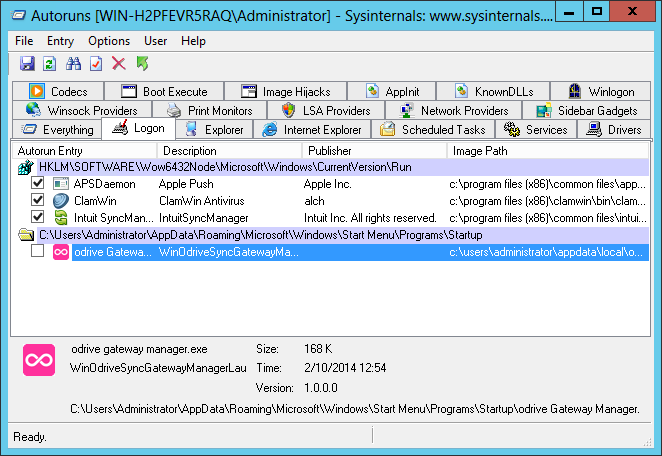Switch to the Codecs tab

point(58,91)
